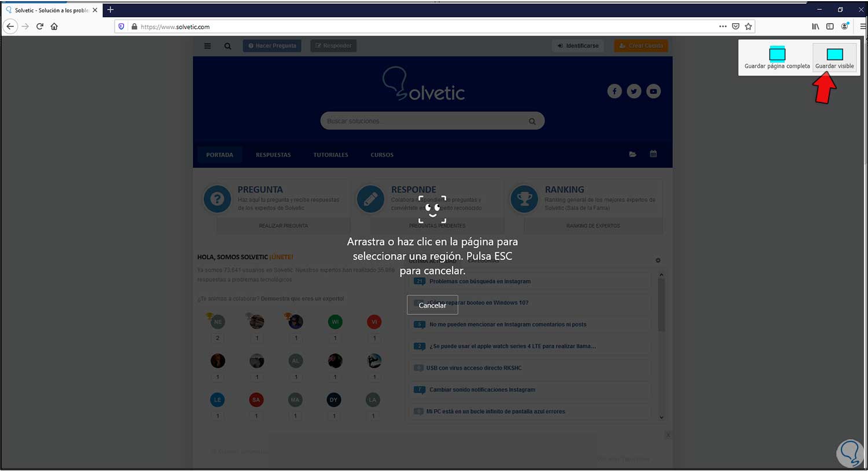
Task: Open the Firefox account profile icon
Action: (844, 26)
